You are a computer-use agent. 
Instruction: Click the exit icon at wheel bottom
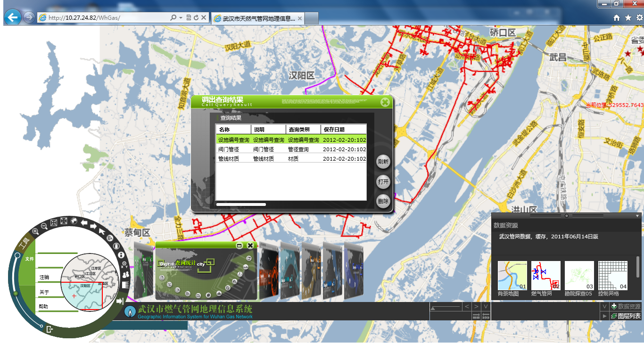(x=50, y=330)
